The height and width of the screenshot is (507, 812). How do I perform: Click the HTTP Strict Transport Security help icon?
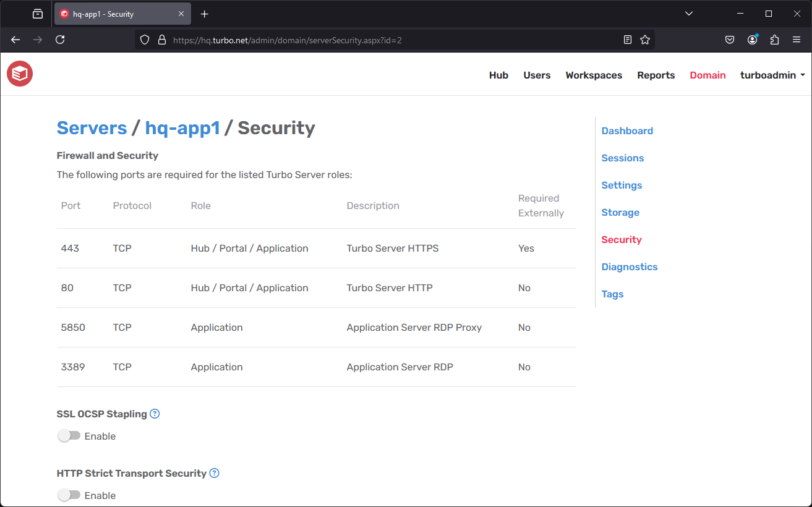point(214,472)
